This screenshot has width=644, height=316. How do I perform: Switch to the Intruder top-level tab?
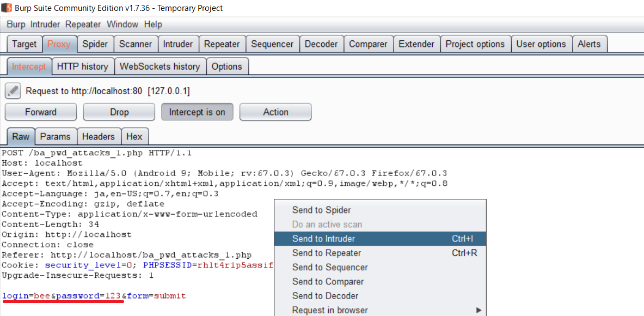(x=178, y=44)
